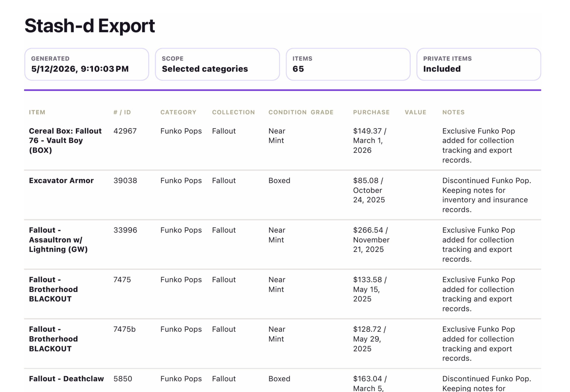Select item Cereal Box: Fallout 76 - Vault Boy
Viewport: 570px width, 392px height.
pyautogui.click(x=65, y=140)
